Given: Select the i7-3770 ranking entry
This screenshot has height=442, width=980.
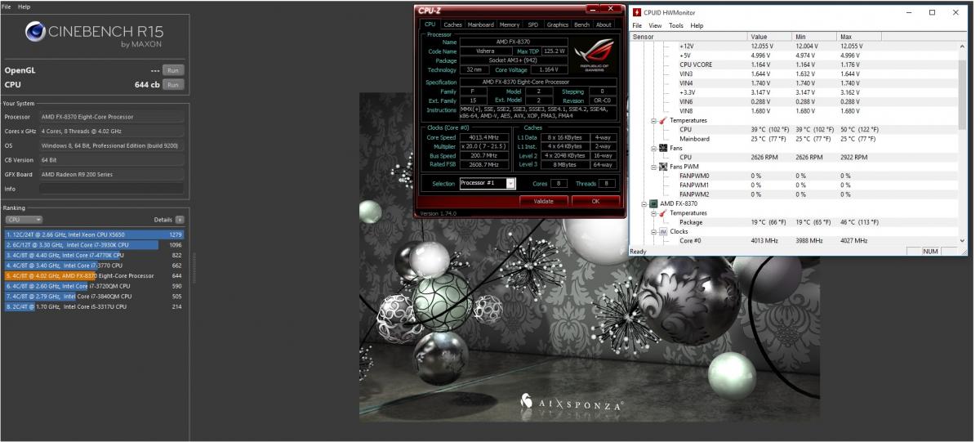Looking at the screenshot, I should [x=94, y=266].
